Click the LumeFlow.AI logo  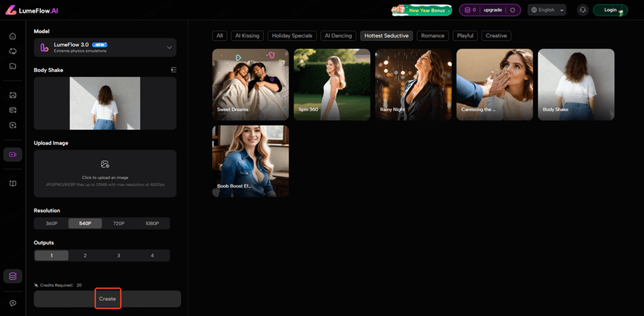click(32, 11)
